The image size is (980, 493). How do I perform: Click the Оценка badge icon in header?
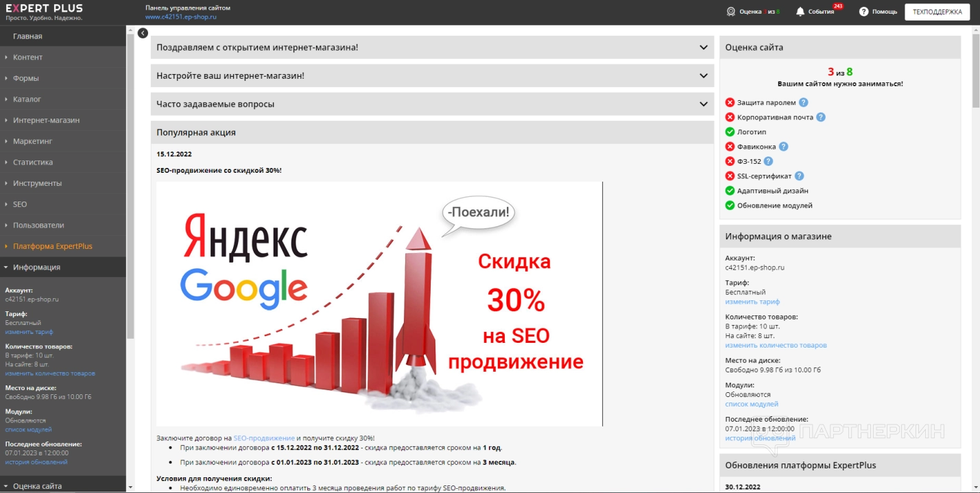(731, 12)
